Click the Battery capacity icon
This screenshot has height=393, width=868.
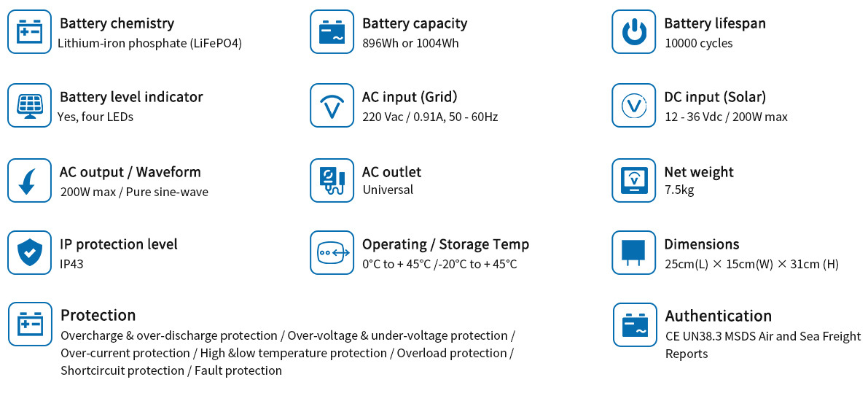click(x=332, y=31)
